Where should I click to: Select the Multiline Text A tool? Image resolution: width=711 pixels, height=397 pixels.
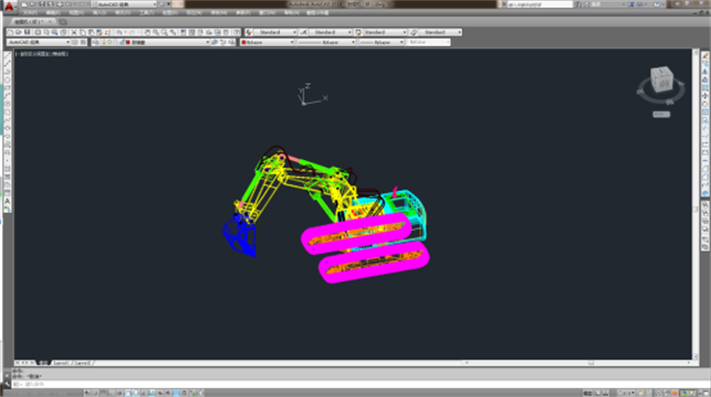[x=7, y=201]
